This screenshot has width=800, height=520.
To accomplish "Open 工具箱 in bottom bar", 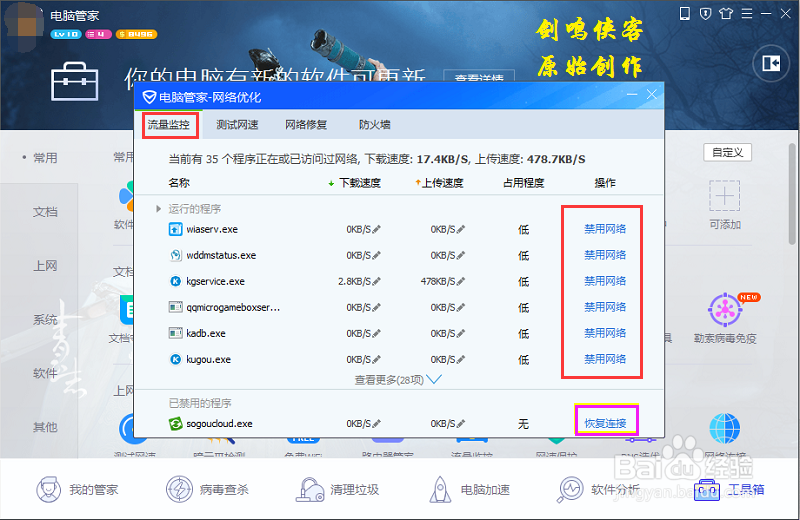I will click(730, 489).
